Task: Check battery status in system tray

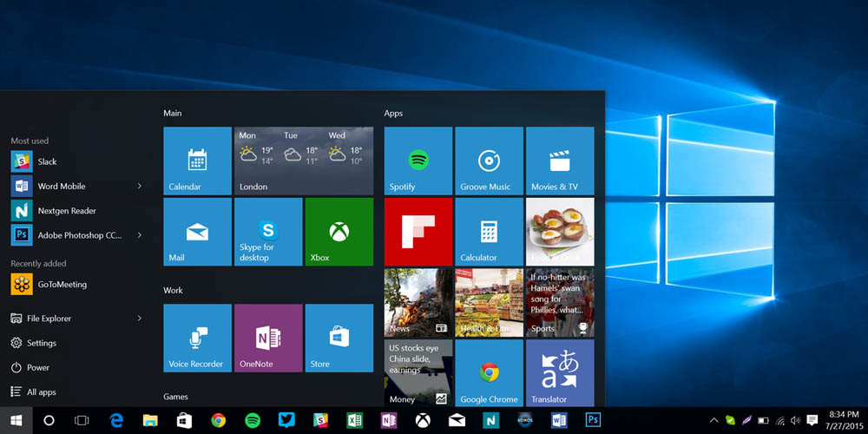Action: (763, 421)
